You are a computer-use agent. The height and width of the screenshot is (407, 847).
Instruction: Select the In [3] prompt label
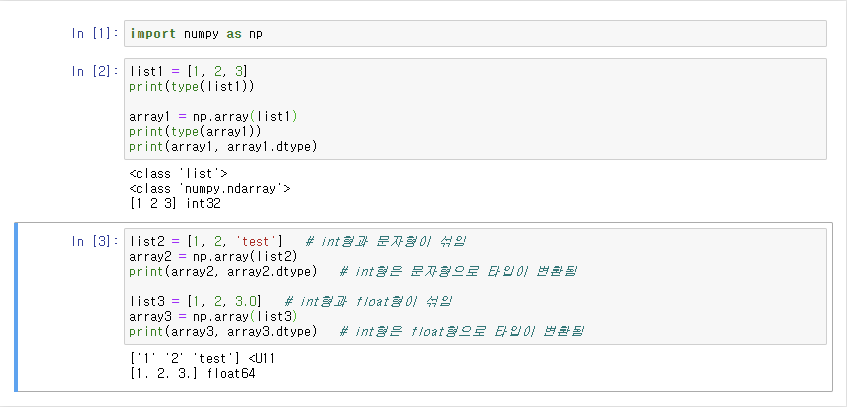[x=95, y=242]
